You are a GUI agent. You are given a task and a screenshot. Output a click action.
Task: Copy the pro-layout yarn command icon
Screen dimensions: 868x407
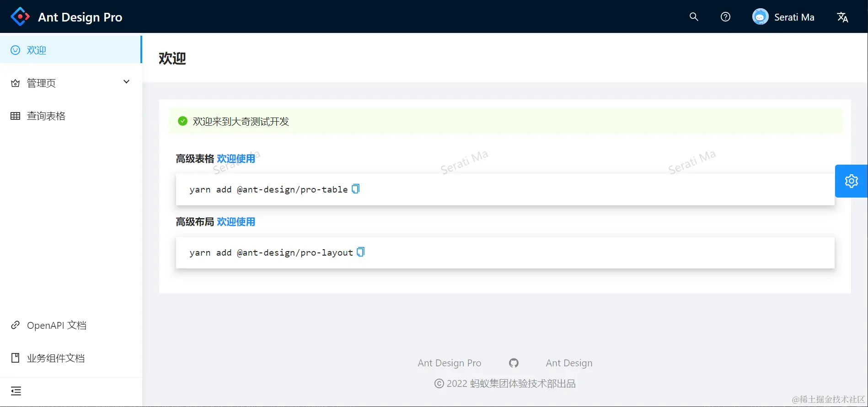pyautogui.click(x=361, y=252)
